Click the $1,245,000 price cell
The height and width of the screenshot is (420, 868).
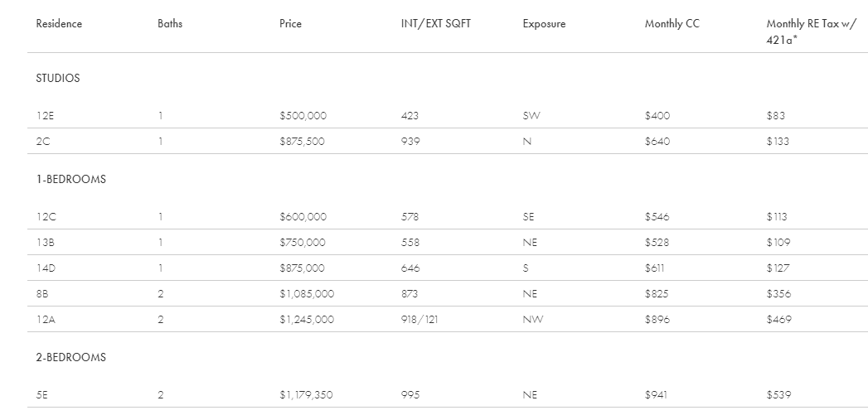click(307, 320)
